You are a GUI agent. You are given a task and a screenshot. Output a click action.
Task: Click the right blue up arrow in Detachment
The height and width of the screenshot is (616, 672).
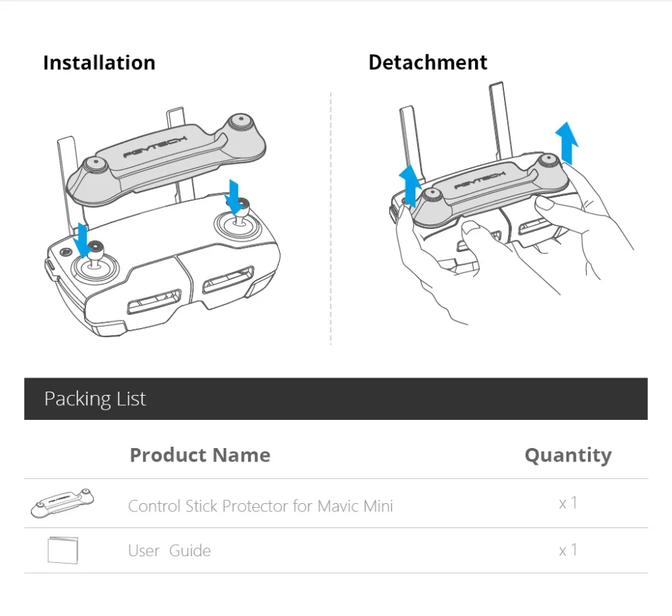[567, 143]
